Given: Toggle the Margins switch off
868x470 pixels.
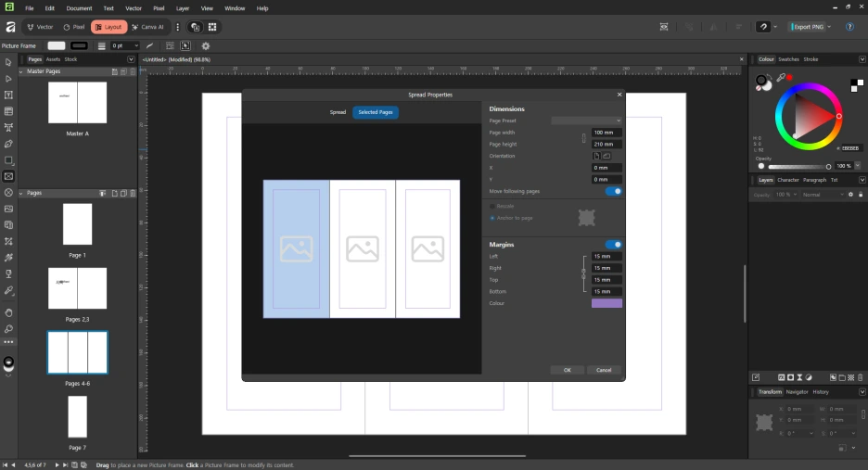Looking at the screenshot, I should [x=613, y=245].
